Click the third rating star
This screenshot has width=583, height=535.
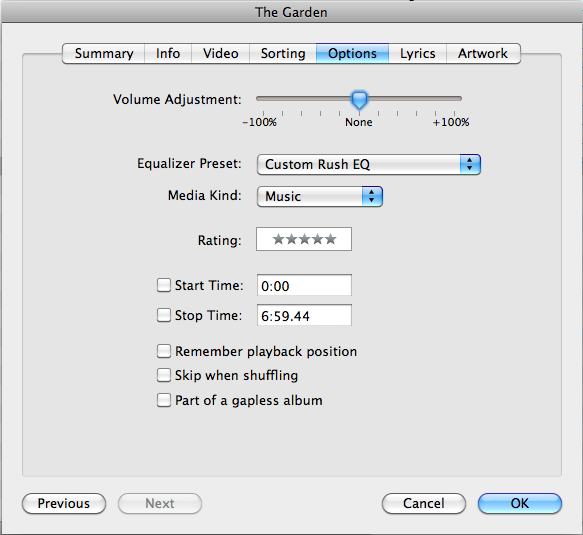[305, 239]
